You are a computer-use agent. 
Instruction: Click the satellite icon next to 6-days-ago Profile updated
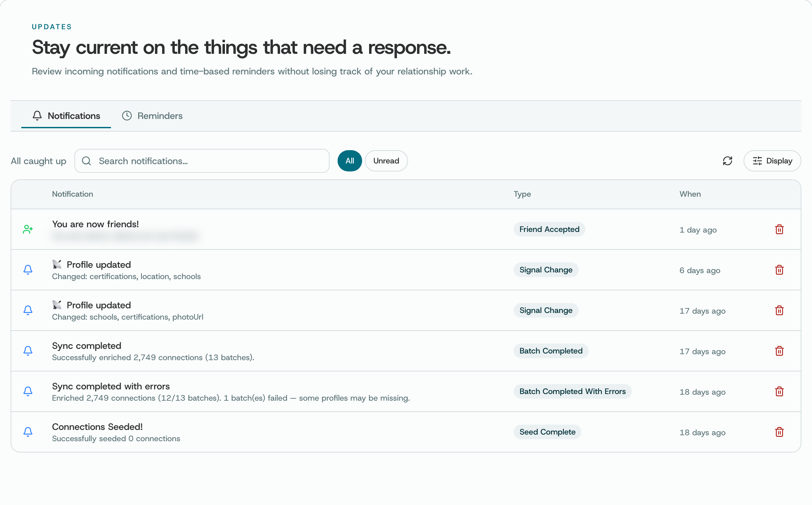coord(57,264)
